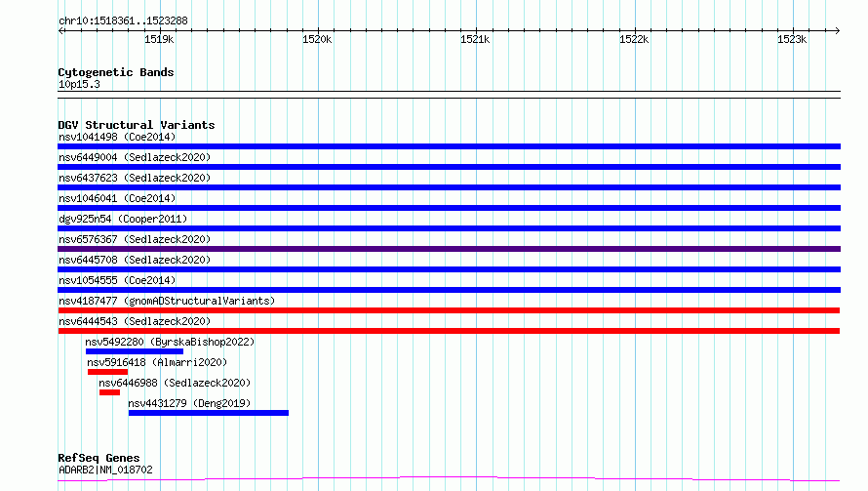Click the nsv1041498 (Coe2014) variant label
The width and height of the screenshot is (868, 491).
pyautogui.click(x=117, y=137)
